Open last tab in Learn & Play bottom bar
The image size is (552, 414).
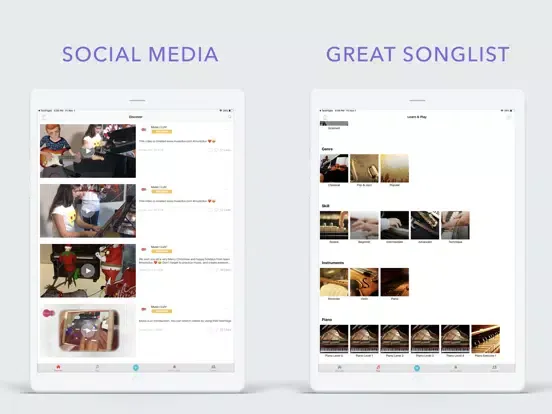pyautogui.click(x=494, y=368)
